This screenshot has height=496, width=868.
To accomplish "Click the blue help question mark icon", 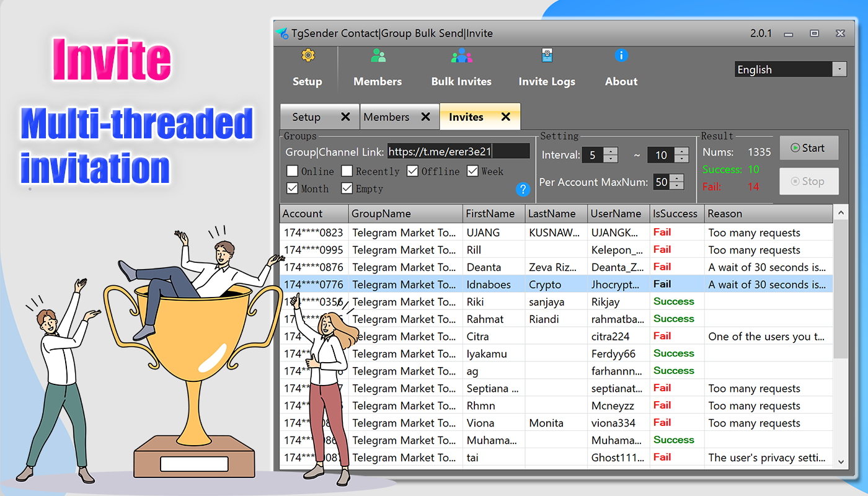I will coord(523,189).
